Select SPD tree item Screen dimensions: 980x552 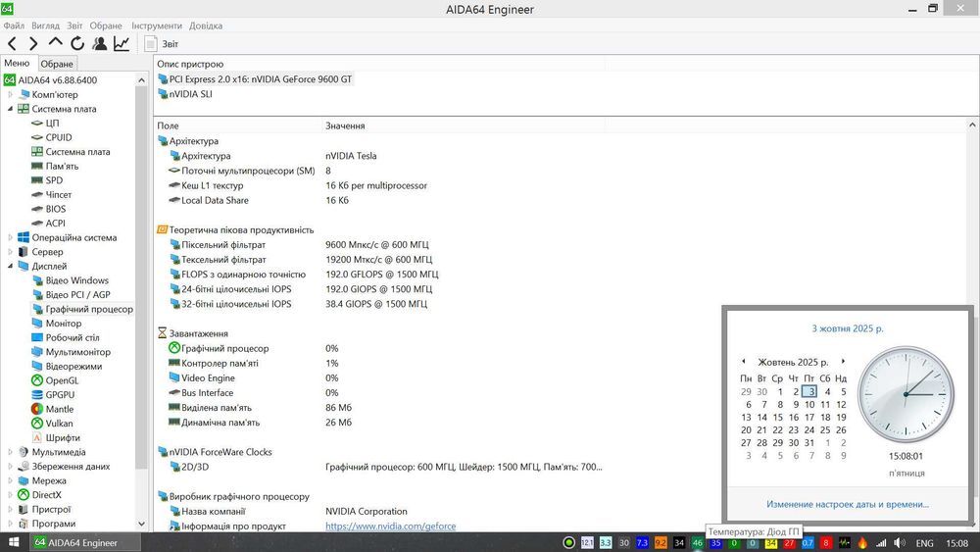click(54, 180)
